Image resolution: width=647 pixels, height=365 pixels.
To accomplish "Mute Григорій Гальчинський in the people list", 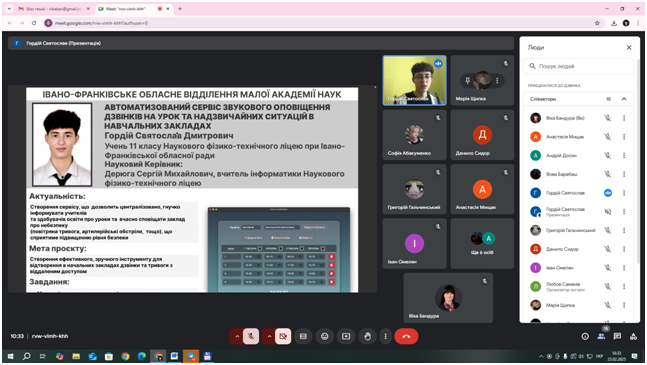I will coord(608,230).
